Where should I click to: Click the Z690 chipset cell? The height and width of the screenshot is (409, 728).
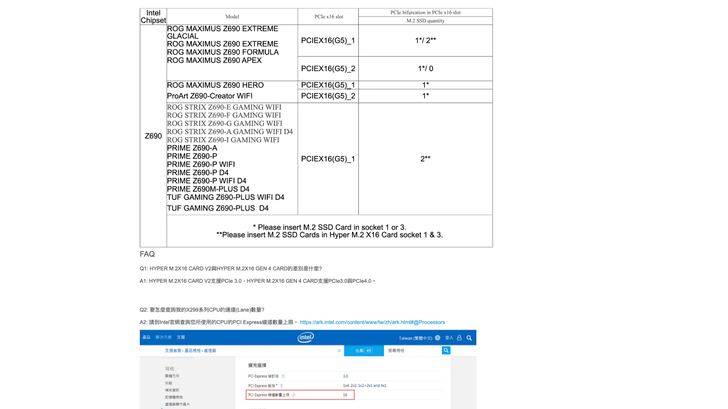[153, 136]
